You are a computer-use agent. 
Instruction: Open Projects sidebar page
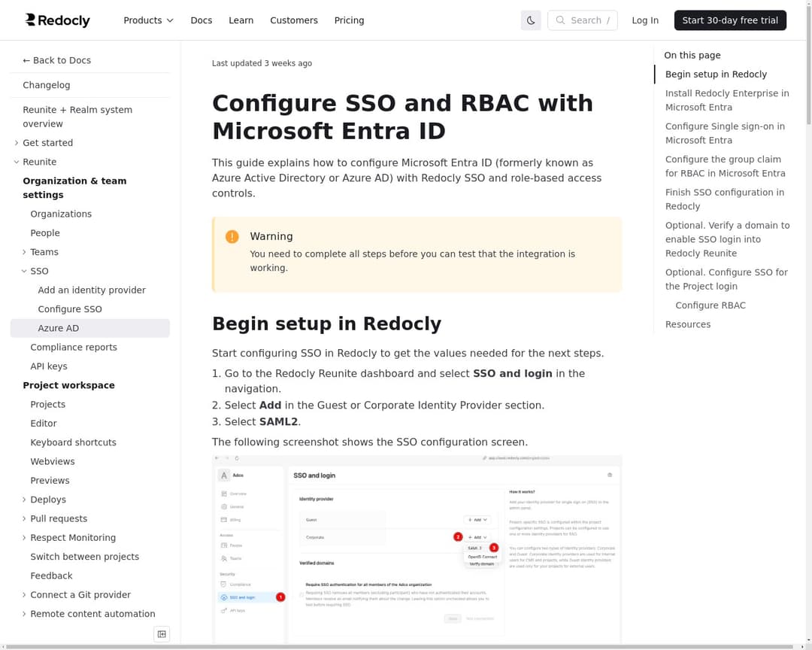tap(47, 404)
